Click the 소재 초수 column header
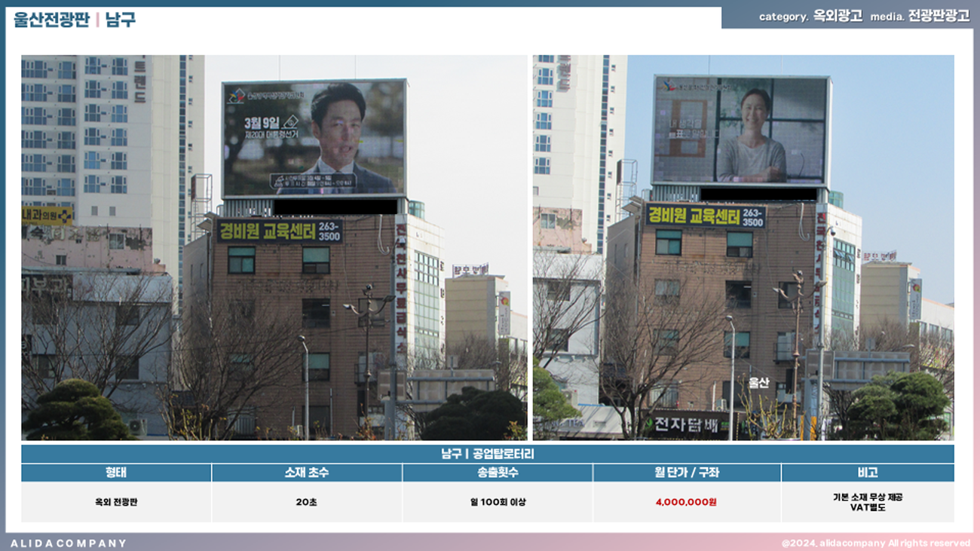The width and height of the screenshot is (980, 551). point(307,473)
